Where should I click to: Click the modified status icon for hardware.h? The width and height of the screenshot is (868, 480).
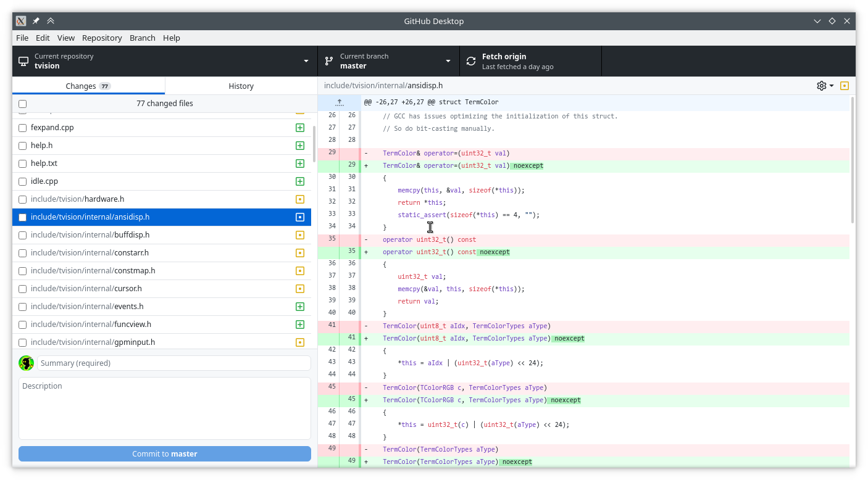click(x=300, y=199)
